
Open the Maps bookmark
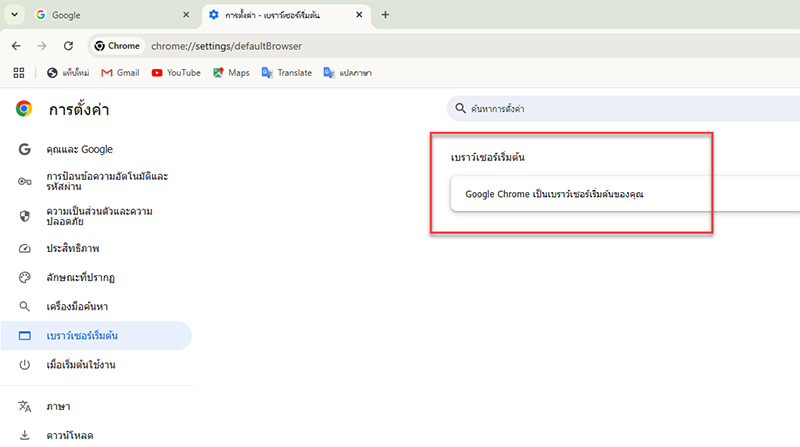tap(232, 73)
